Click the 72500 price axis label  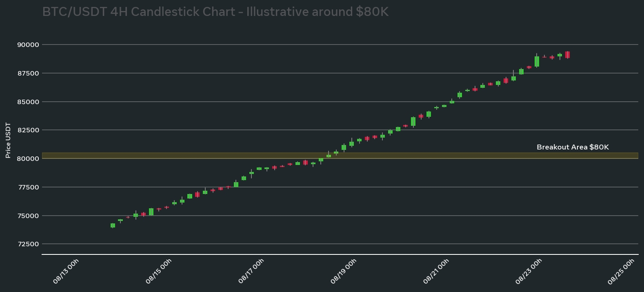28,244
